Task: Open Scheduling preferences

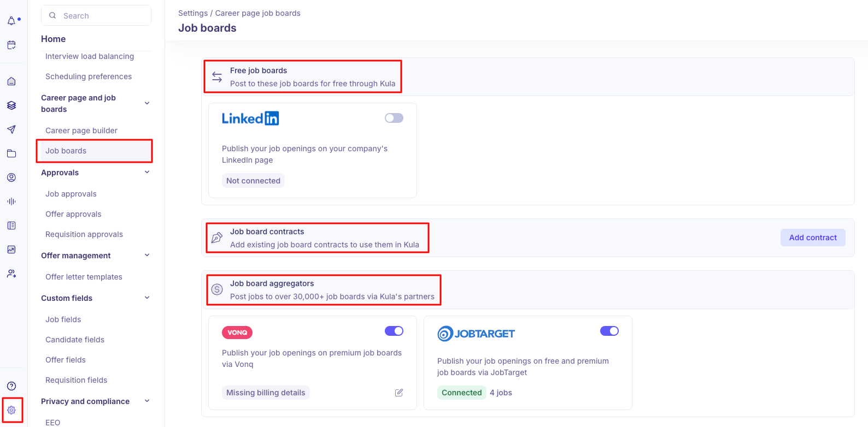Action: pyautogui.click(x=89, y=76)
